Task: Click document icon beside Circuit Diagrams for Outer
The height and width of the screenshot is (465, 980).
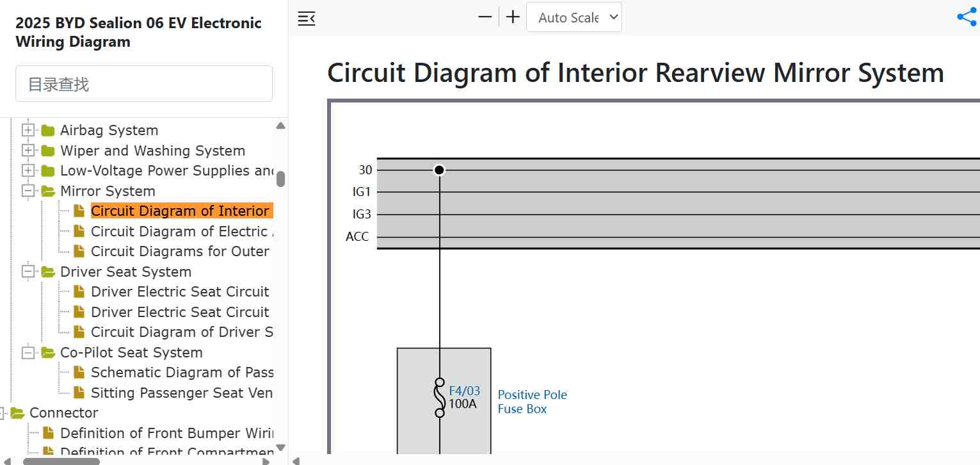Action: pos(79,252)
